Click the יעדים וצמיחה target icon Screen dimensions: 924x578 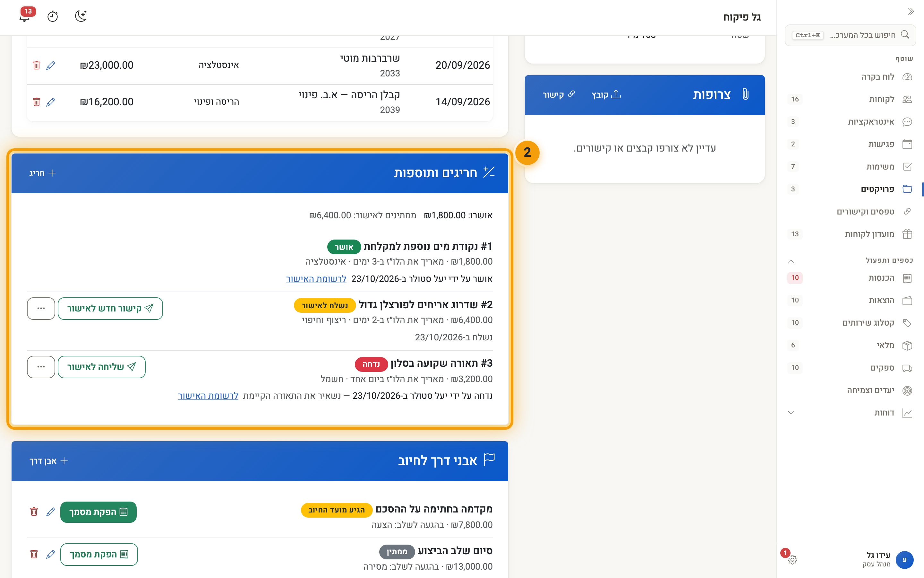tap(907, 391)
